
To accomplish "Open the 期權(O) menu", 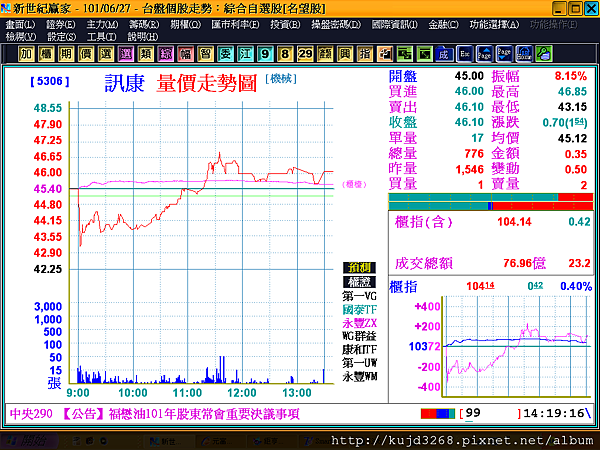I will tap(186, 25).
